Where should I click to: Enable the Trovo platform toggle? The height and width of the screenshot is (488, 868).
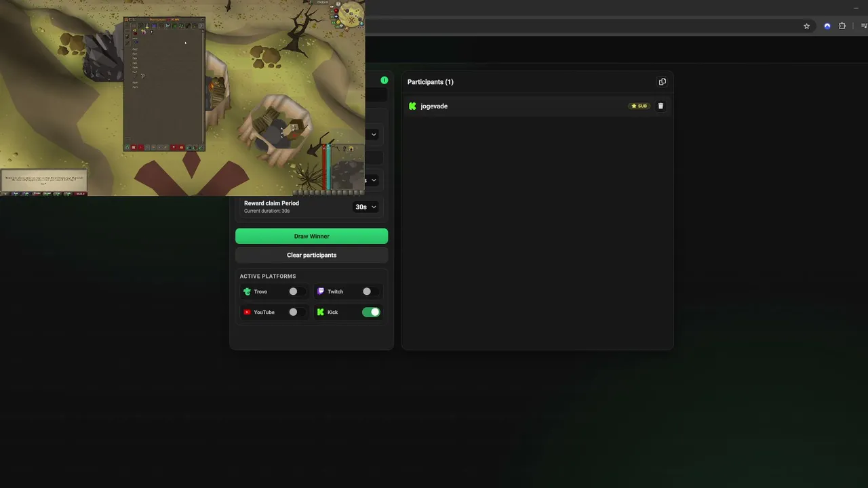pos(296,291)
